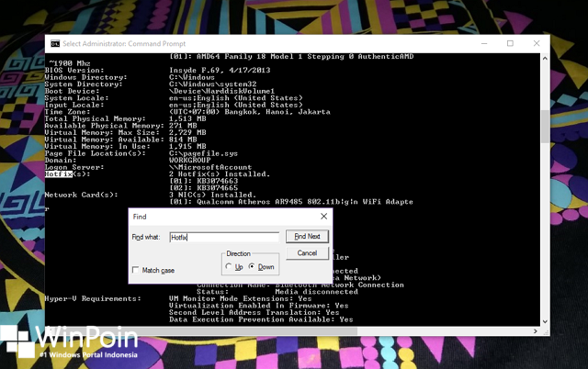Click the Total Physical Memory 1,513 MB value
This screenshot has width=588, height=369.
click(187, 118)
